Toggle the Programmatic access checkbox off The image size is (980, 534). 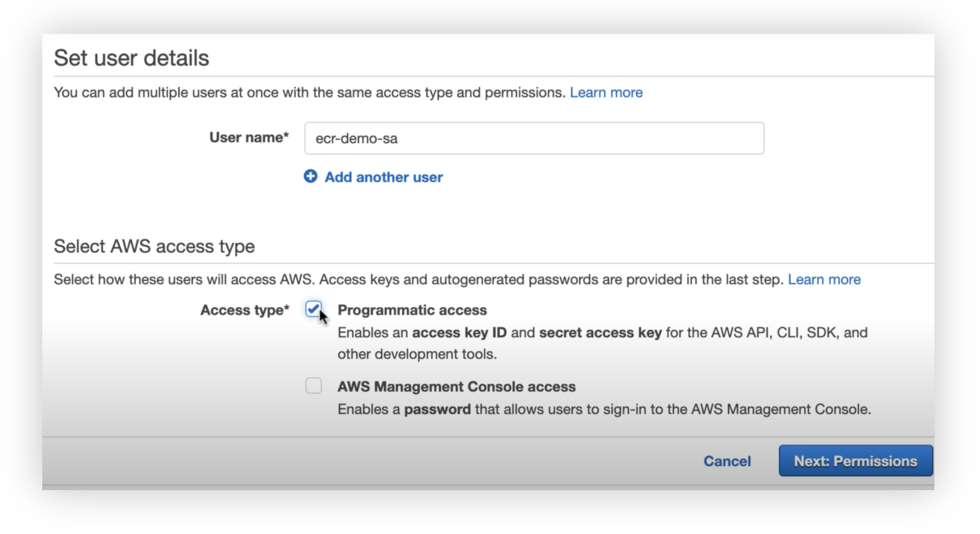click(313, 309)
